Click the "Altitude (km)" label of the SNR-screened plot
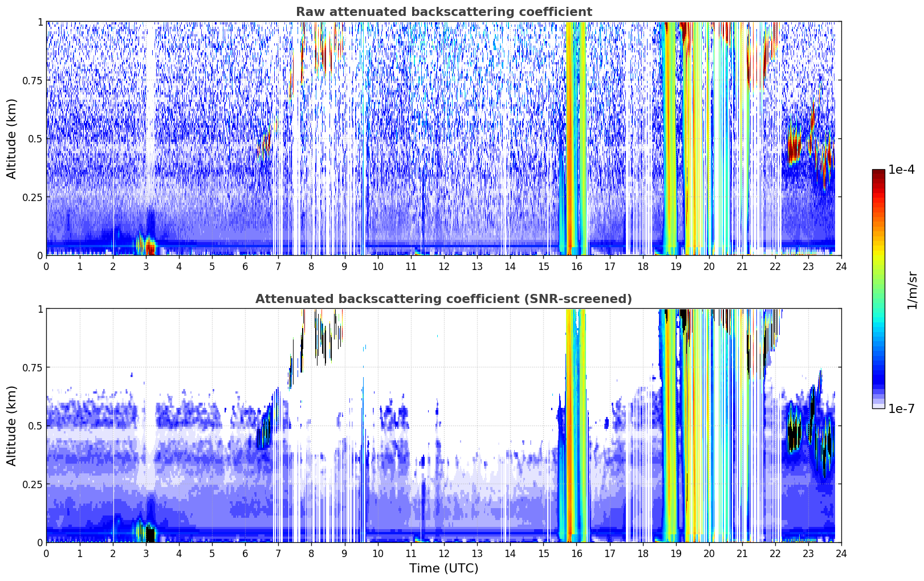The width and height of the screenshot is (924, 581). pos(12,425)
